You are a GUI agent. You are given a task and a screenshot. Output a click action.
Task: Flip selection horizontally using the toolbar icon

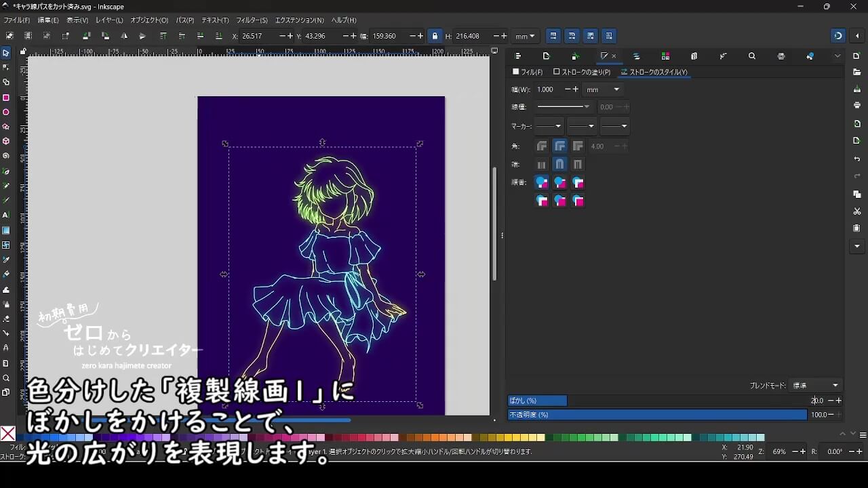click(124, 36)
